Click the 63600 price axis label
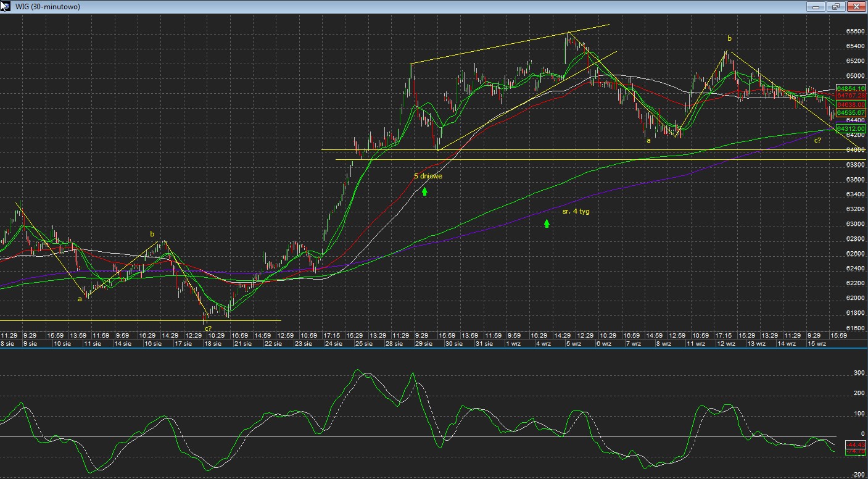868x479 pixels. 854,180
